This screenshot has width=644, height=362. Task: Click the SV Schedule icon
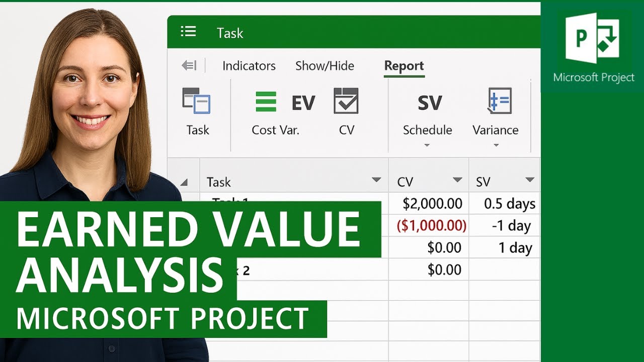click(x=430, y=103)
